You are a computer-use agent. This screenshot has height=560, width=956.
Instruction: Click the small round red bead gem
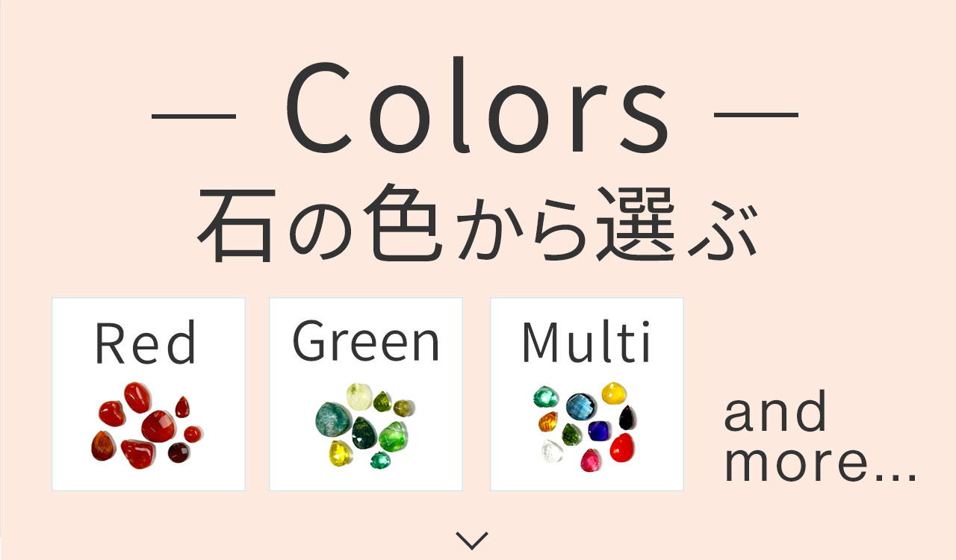point(193,434)
